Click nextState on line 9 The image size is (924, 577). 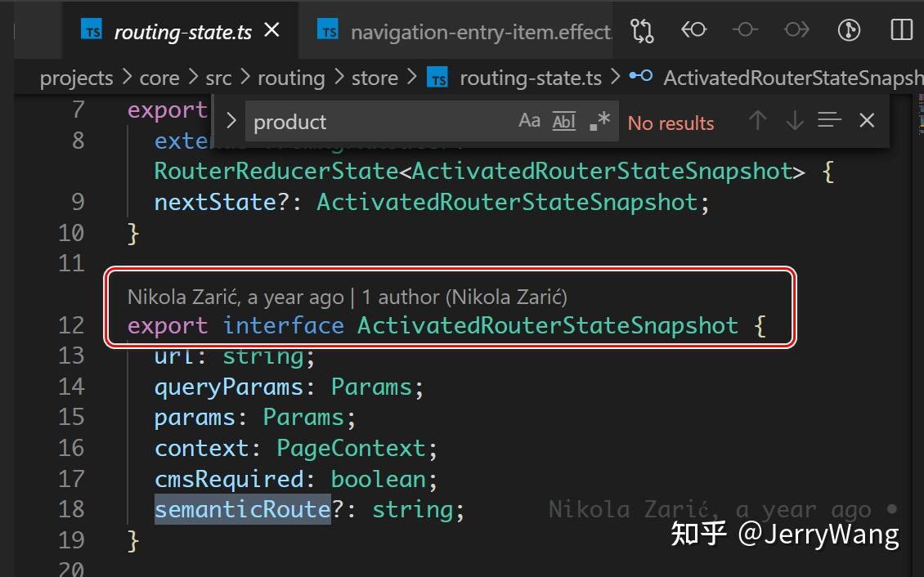tap(215, 203)
